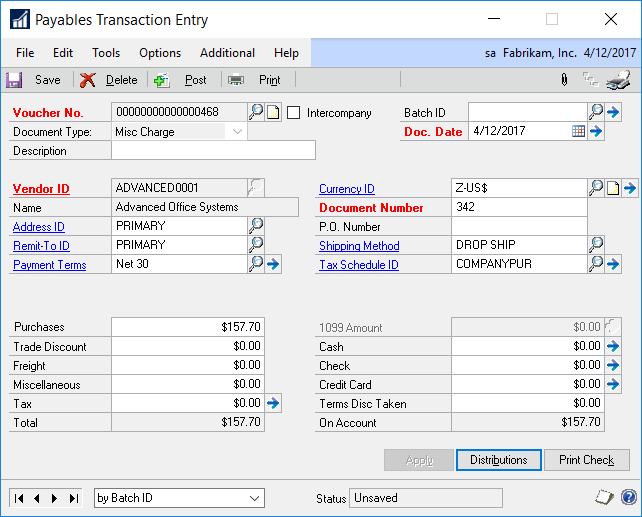Screen dimensions: 642x517
Task: Click the Doc. Date calendar icon
Action: click(578, 131)
